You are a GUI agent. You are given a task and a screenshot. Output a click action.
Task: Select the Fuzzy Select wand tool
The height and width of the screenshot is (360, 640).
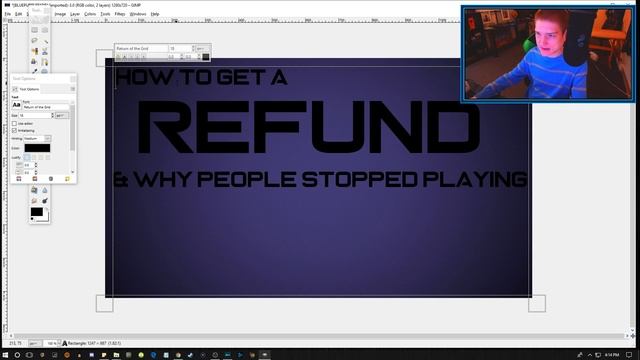tap(44, 40)
